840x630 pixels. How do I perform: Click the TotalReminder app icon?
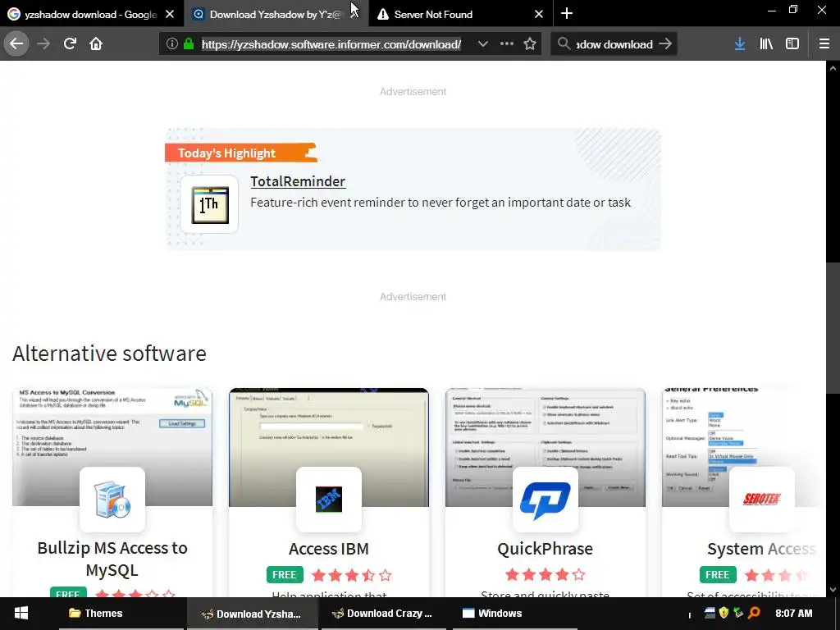pos(210,204)
